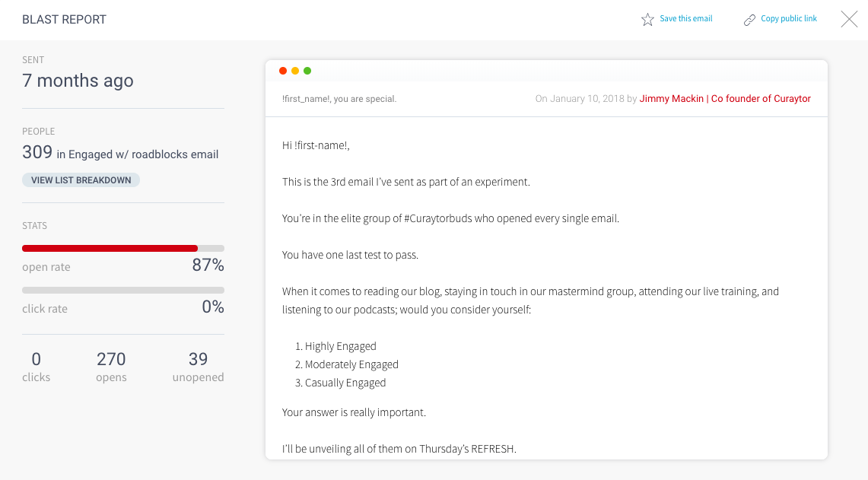Click the 0 clicks stat
Image resolution: width=868 pixels, height=480 pixels.
click(x=36, y=367)
